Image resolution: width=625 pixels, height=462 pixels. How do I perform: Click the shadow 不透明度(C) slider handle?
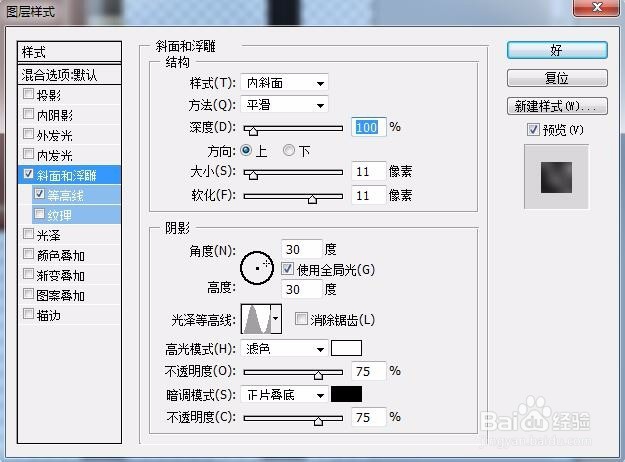tap(318, 421)
